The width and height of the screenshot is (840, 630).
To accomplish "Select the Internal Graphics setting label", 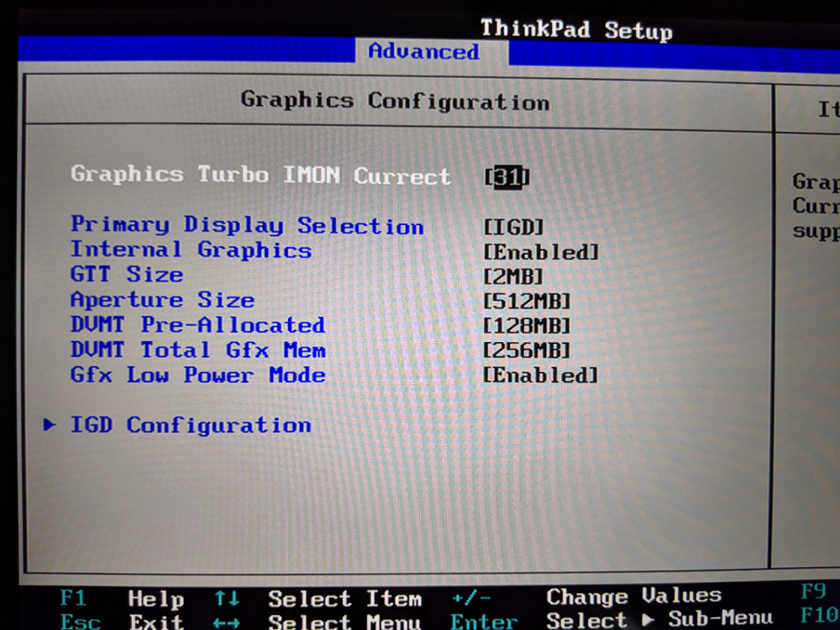I will (x=191, y=249).
